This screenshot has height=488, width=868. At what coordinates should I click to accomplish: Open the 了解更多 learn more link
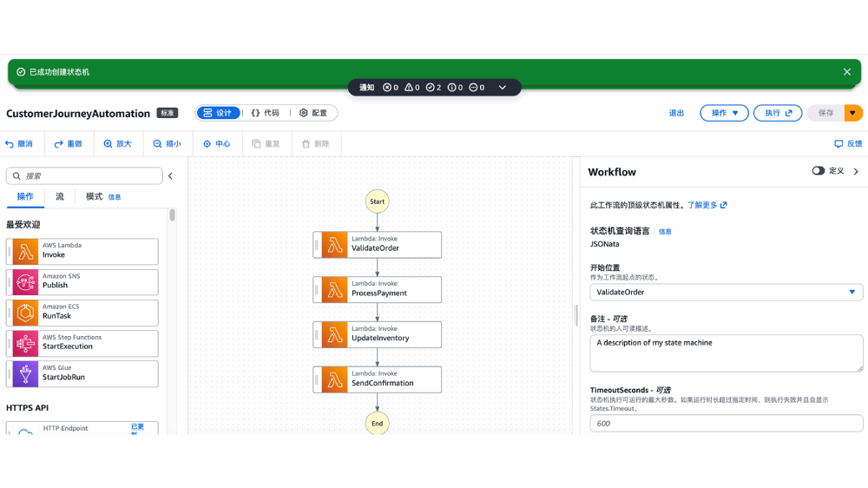(707, 206)
